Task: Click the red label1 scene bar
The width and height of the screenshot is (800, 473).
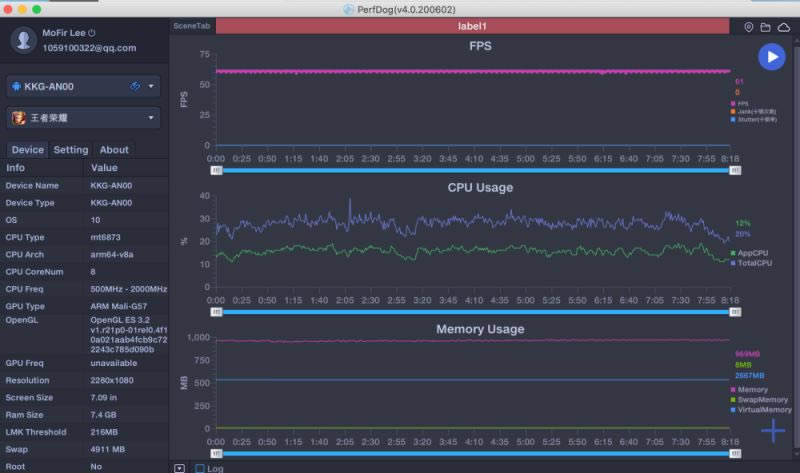Action: [x=477, y=27]
